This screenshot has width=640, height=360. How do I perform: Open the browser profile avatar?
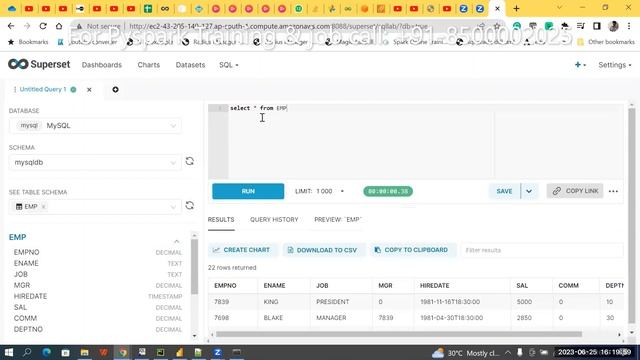(613, 26)
